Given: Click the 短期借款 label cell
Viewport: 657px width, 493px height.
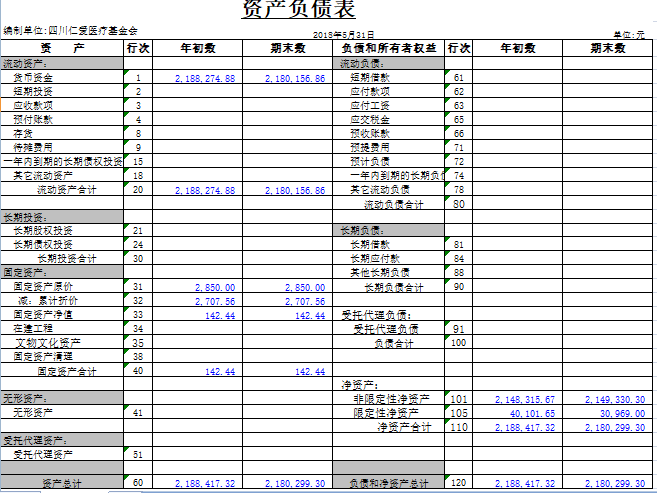Looking at the screenshot, I should click(x=370, y=77).
